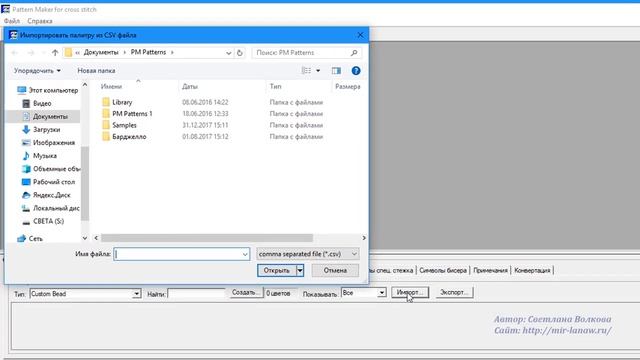Select Загрузки in navigation pane

41,129
